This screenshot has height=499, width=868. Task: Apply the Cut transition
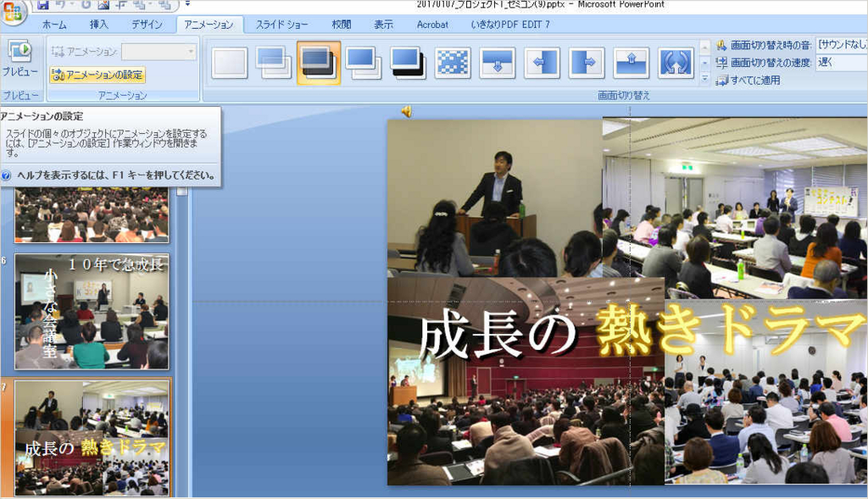[363, 63]
